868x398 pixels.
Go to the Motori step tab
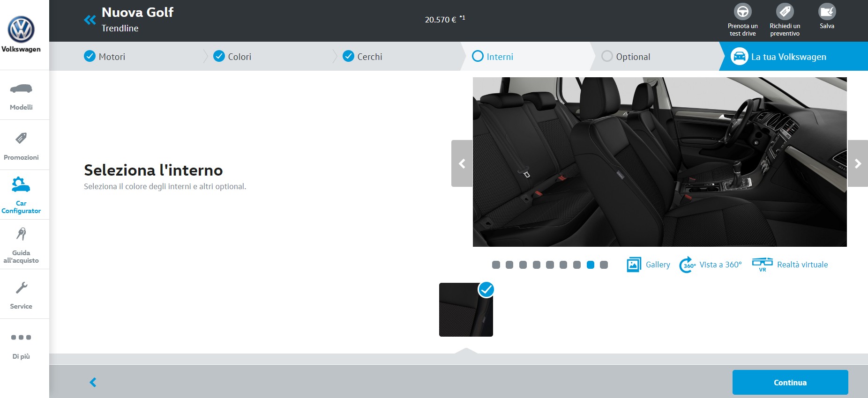pyautogui.click(x=112, y=57)
